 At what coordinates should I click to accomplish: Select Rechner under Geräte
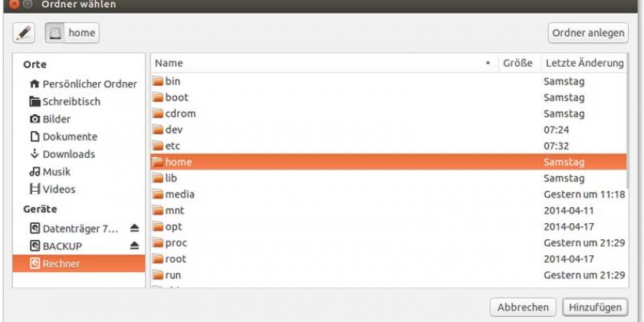61,264
